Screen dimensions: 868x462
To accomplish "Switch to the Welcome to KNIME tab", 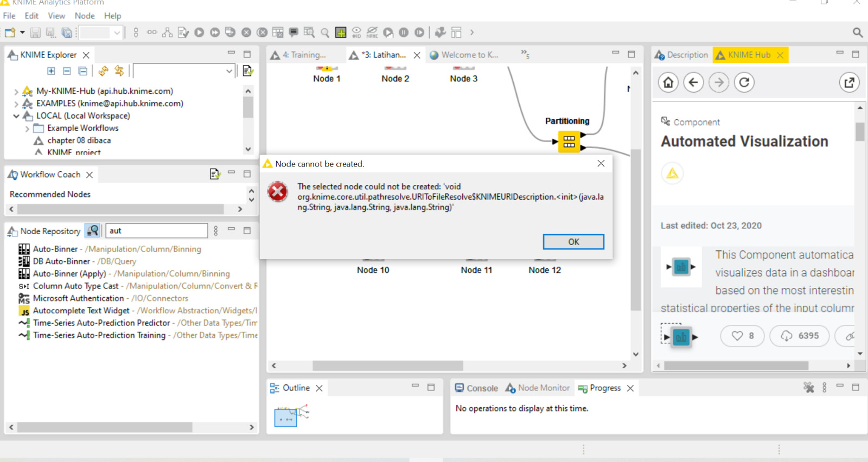I will pyautogui.click(x=469, y=55).
